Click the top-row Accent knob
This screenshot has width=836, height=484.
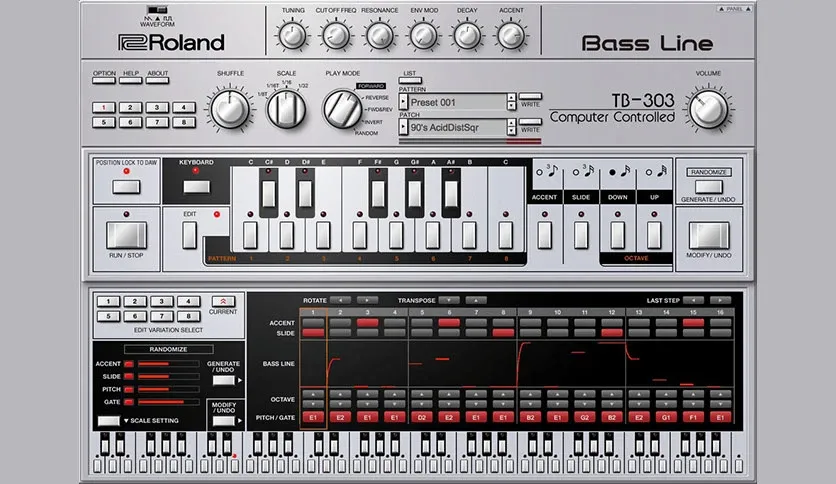(x=511, y=36)
